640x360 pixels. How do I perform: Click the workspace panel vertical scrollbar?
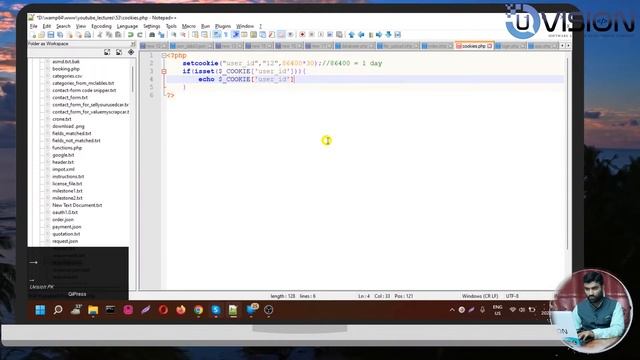[x=132, y=80]
